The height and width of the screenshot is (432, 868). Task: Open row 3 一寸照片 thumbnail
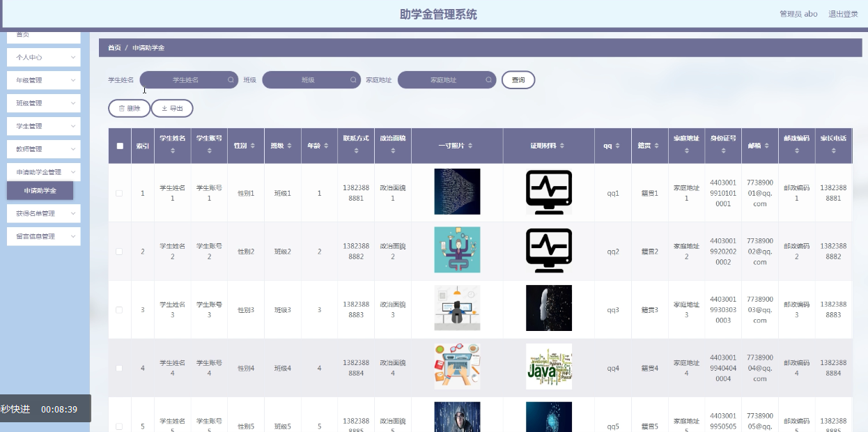457,308
